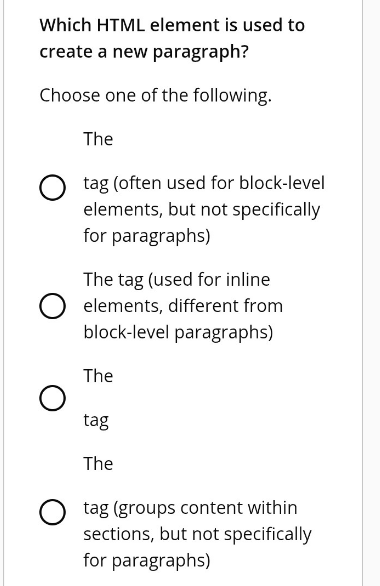The width and height of the screenshot is (380, 586).
Task: Select the block-level elements answer radio button
Action: click(53, 187)
